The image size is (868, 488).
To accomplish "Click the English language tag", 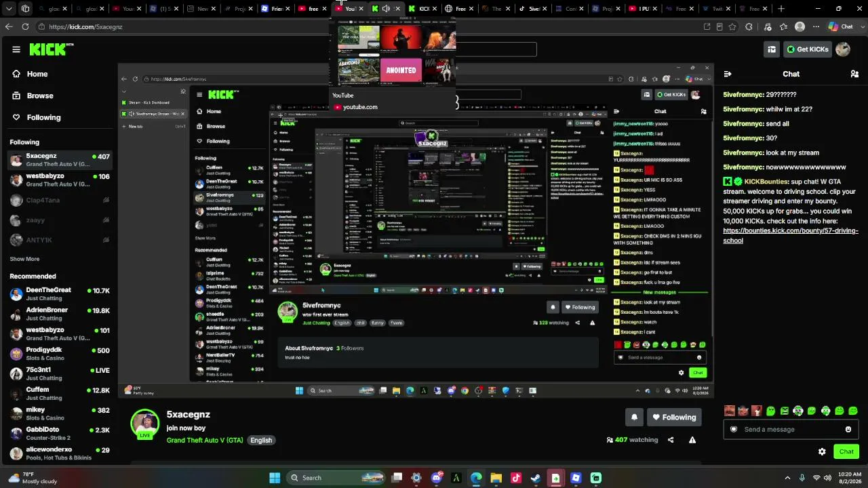I will [x=261, y=440].
